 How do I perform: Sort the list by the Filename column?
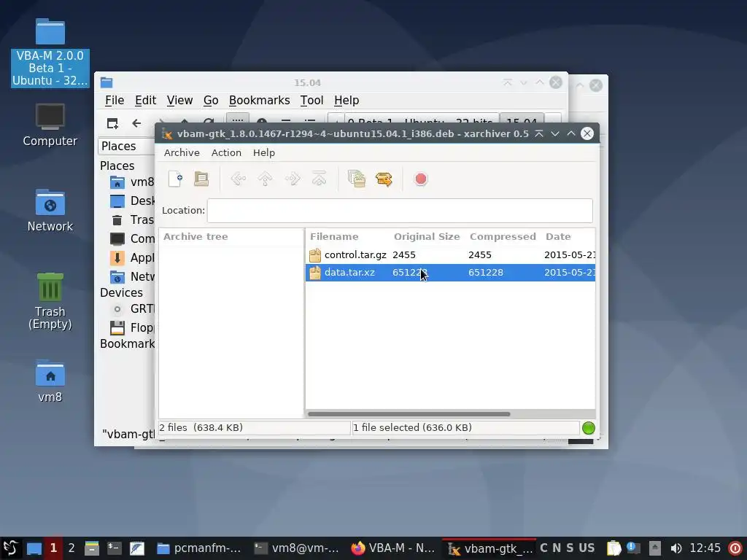pos(334,237)
